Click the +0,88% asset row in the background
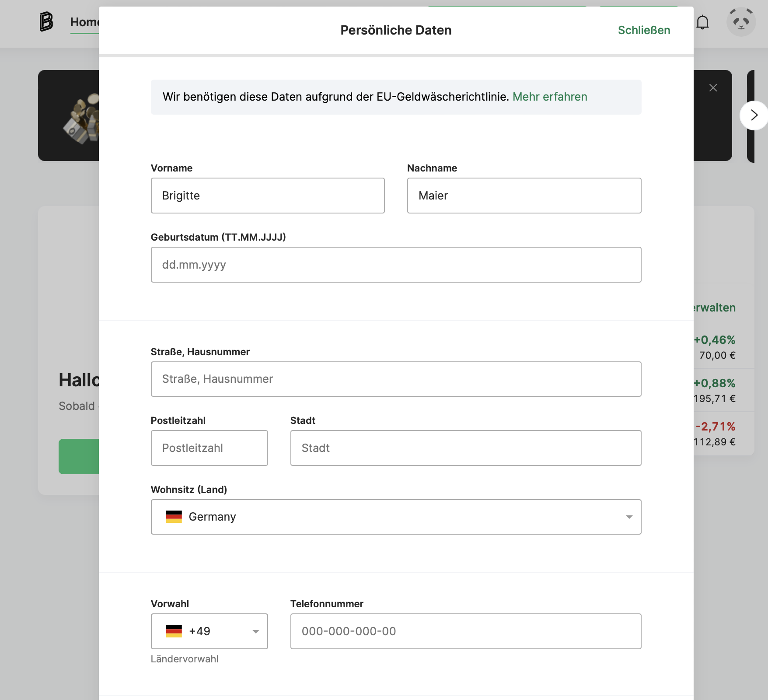 coord(724,390)
